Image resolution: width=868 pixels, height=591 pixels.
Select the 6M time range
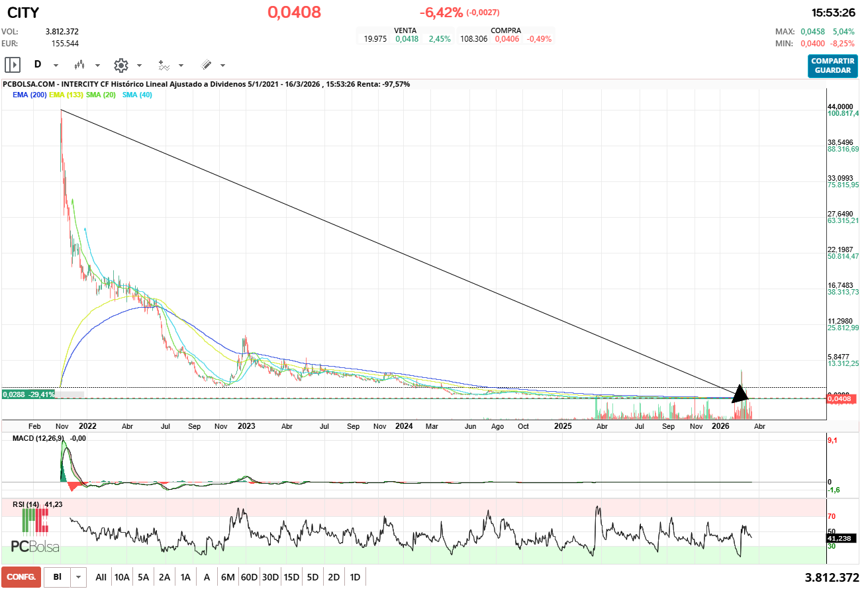point(228,577)
